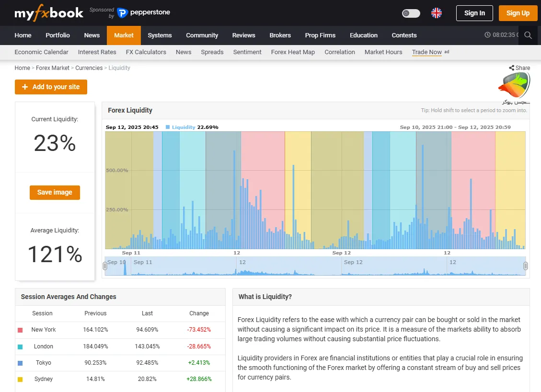This screenshot has width=541, height=392.
Task: Expand the Brokers menu
Action: click(x=280, y=35)
